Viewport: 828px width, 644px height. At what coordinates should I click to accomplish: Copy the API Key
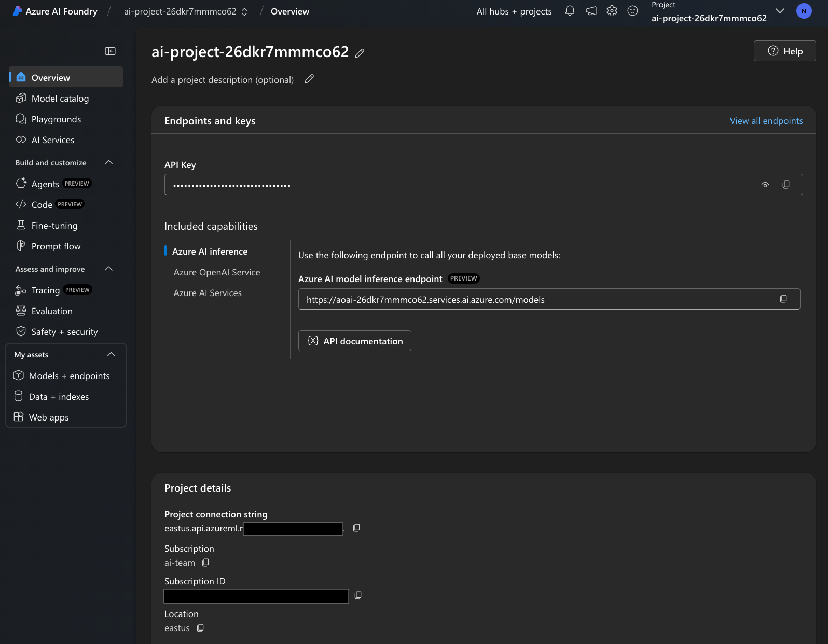[x=786, y=185]
